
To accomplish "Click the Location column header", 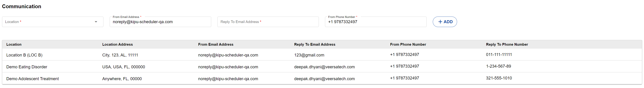I will [14, 44].
